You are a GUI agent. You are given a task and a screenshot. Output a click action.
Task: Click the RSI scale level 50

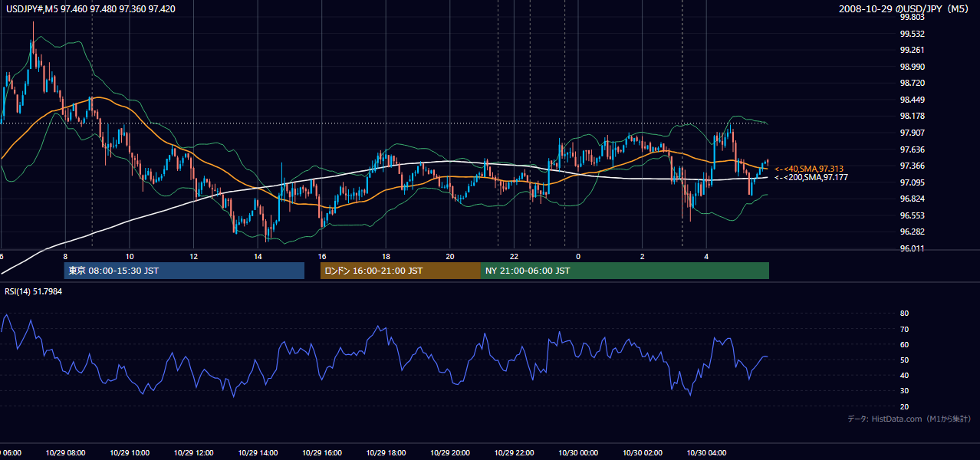pyautogui.click(x=904, y=360)
